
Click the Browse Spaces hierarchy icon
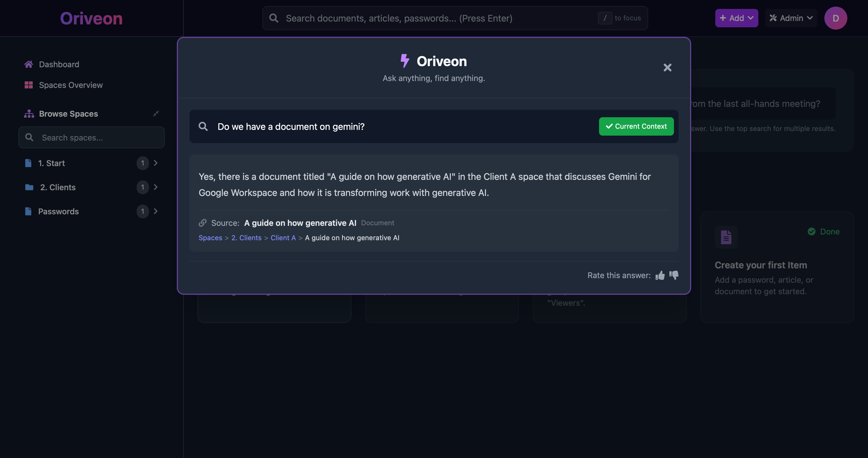tap(29, 114)
